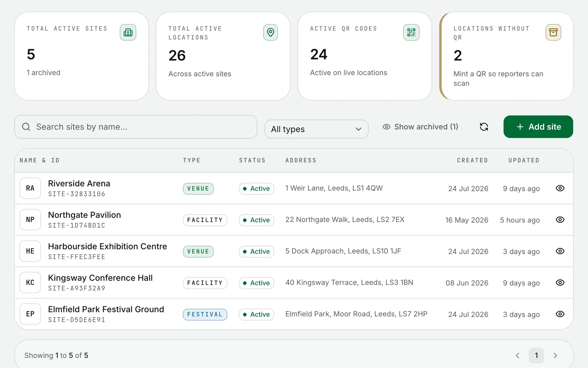View Kingsway Conference Hall via eye icon
This screenshot has width=588, height=368.
tap(560, 283)
